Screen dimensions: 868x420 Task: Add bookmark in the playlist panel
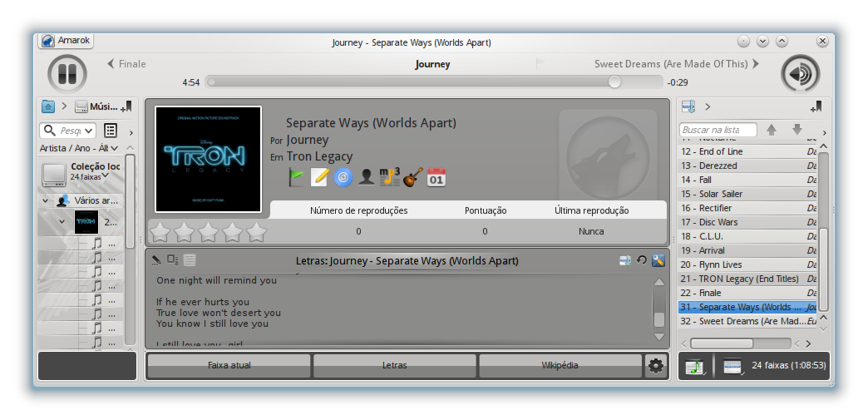point(816,106)
